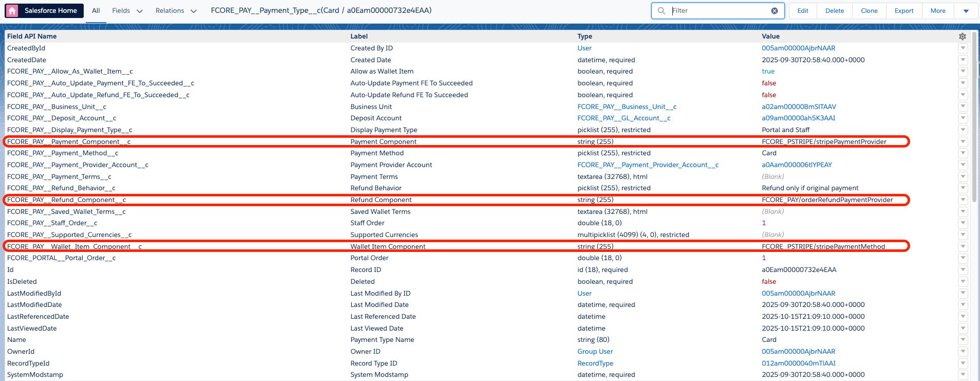Click the Type column header
This screenshot has height=381, width=980.
(585, 37)
